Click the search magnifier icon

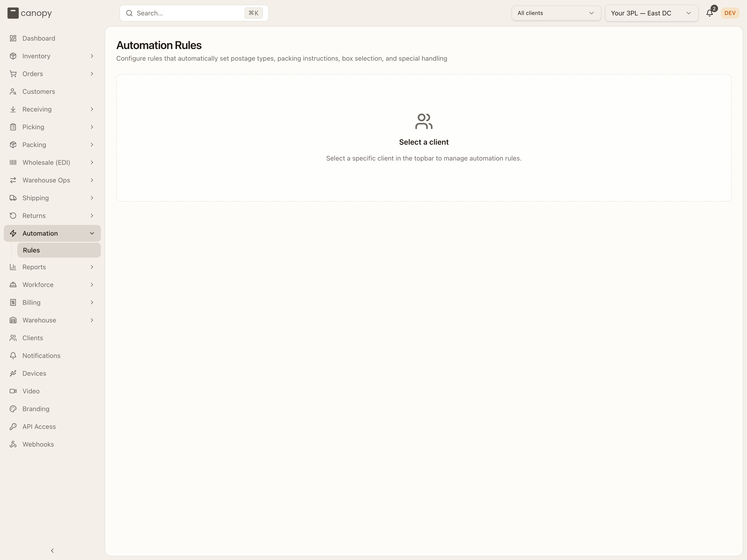[129, 13]
